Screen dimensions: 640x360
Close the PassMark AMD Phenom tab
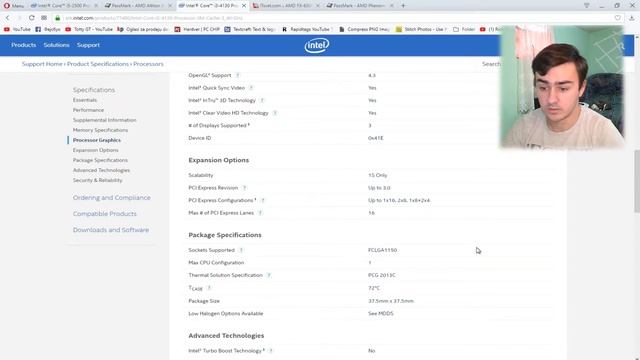click(391, 6)
